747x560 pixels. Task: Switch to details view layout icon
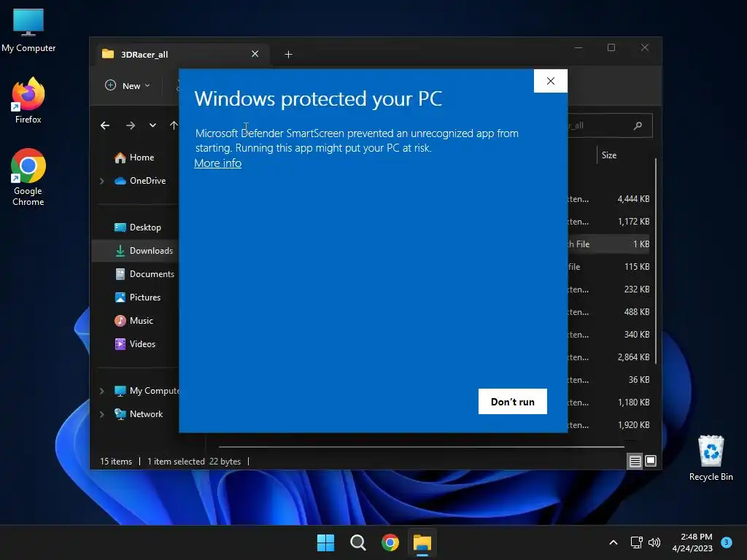tap(635, 461)
